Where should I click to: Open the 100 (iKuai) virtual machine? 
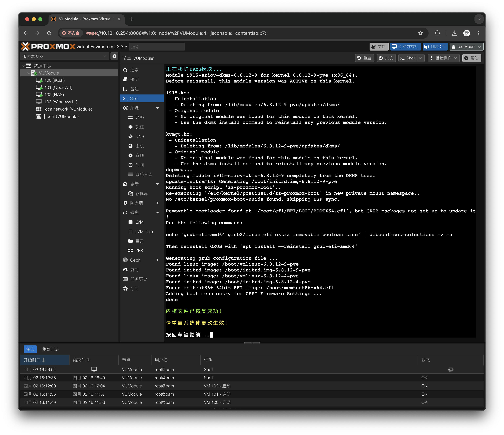[x=54, y=80]
